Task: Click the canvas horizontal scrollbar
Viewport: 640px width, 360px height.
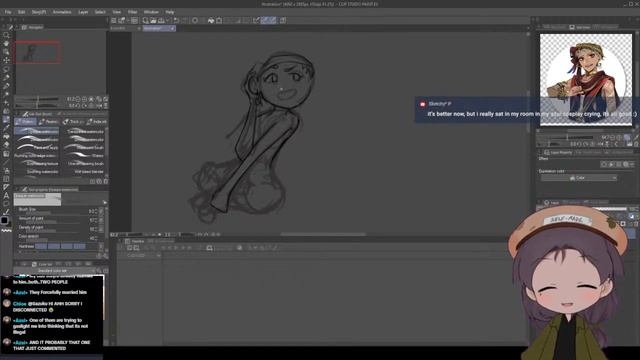Action: [323, 235]
